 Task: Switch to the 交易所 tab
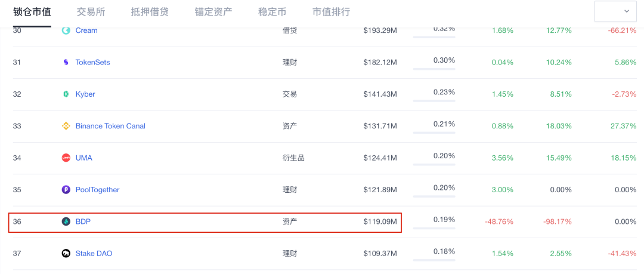point(91,12)
